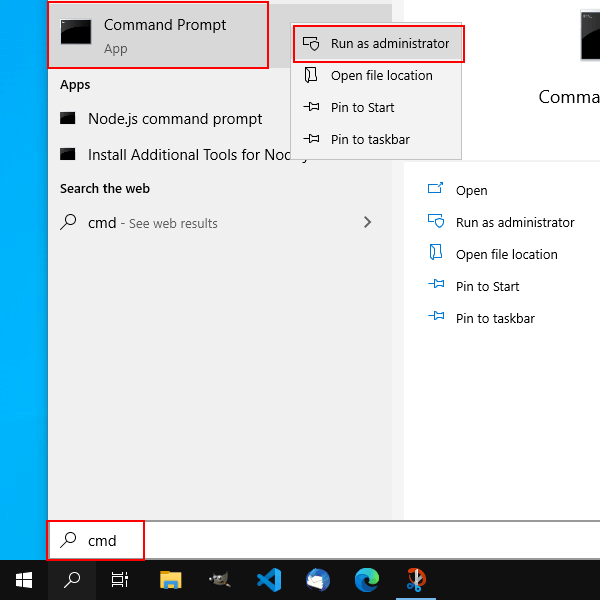Open Thunderbird mail from taskbar
This screenshot has height=600, width=600.
click(318, 580)
